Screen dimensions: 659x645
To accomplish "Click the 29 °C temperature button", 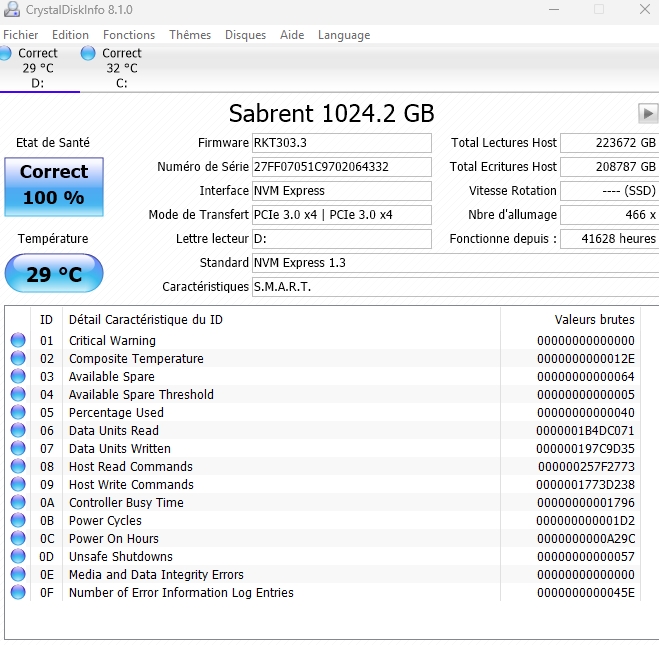I will (x=54, y=274).
